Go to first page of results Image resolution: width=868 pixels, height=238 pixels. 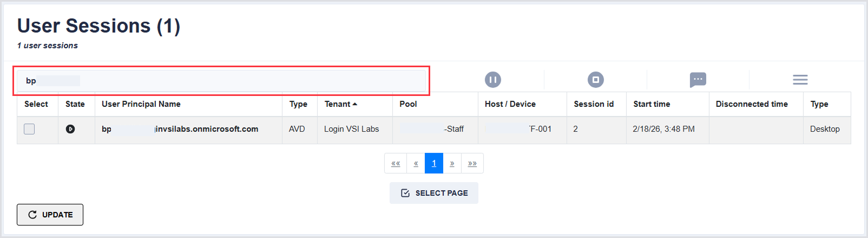click(x=396, y=163)
